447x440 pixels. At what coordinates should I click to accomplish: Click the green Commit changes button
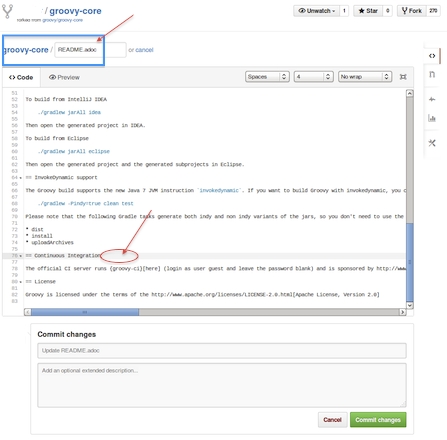(x=378, y=420)
